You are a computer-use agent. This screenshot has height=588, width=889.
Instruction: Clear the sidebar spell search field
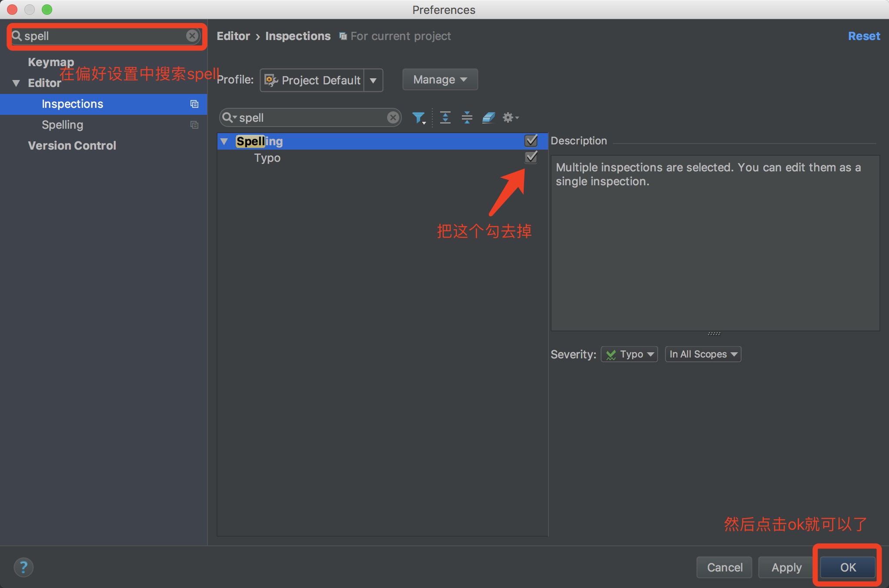pos(192,36)
